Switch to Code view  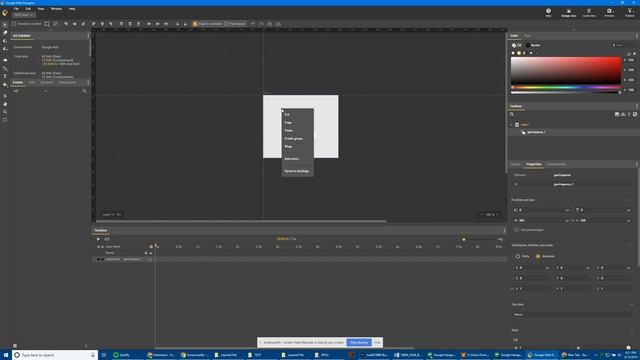(x=589, y=13)
